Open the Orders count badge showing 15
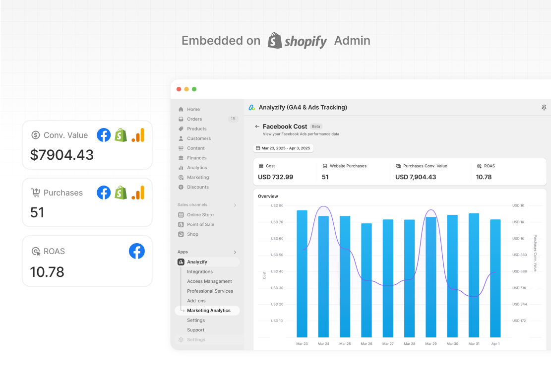Viewport: 551px width, 392px height. tap(233, 119)
